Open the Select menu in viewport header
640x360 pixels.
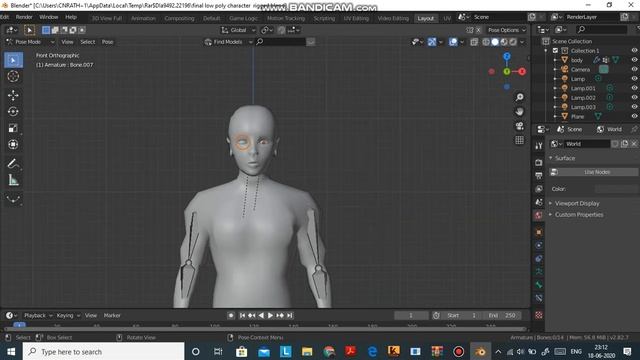87,42
